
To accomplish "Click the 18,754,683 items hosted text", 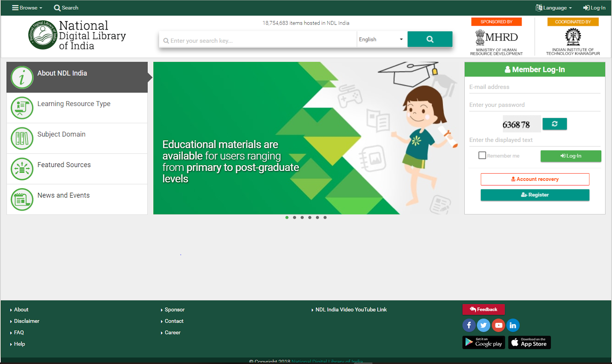I will (x=306, y=23).
